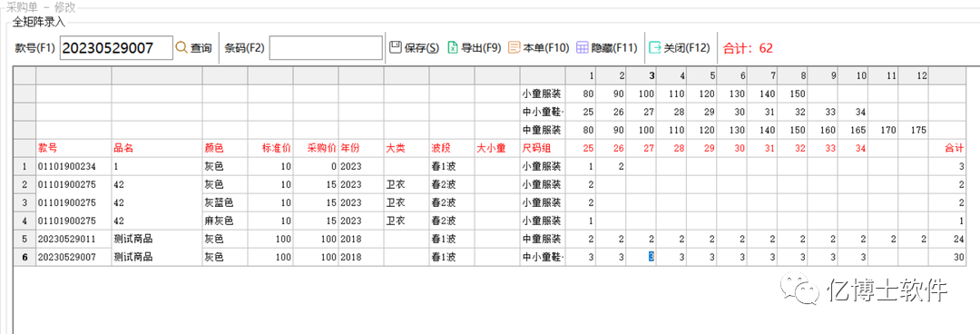Click 本单(F10) button
The height and width of the screenshot is (334, 980).
[538, 47]
